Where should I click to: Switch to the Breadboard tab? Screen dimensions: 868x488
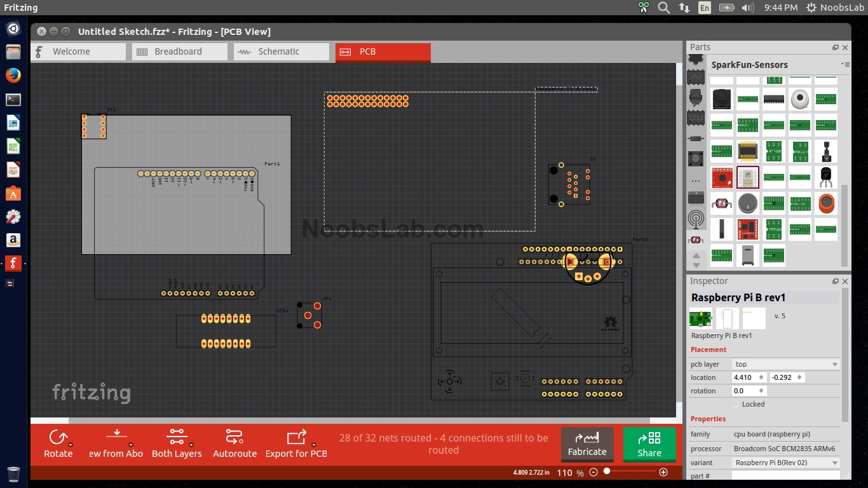(x=179, y=51)
